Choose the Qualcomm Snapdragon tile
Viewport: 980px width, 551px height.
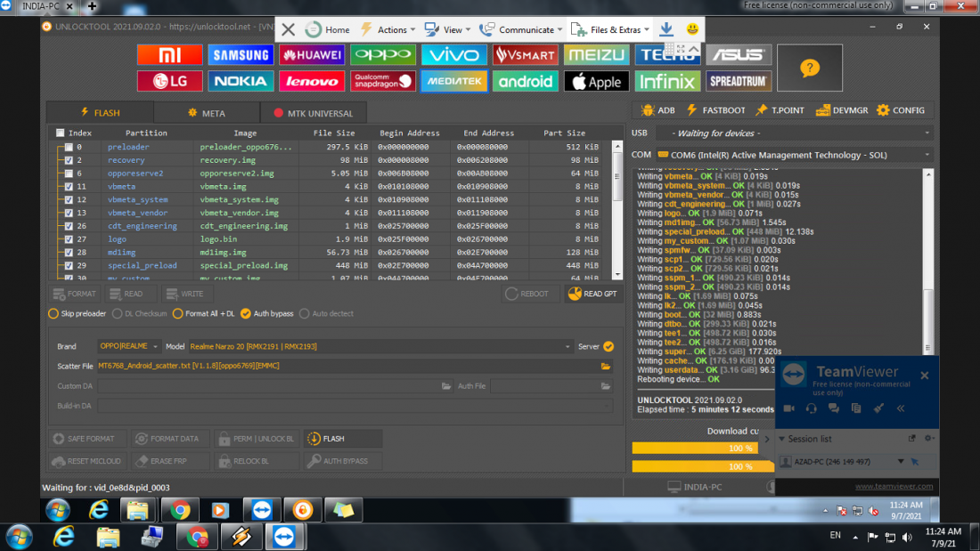point(383,81)
